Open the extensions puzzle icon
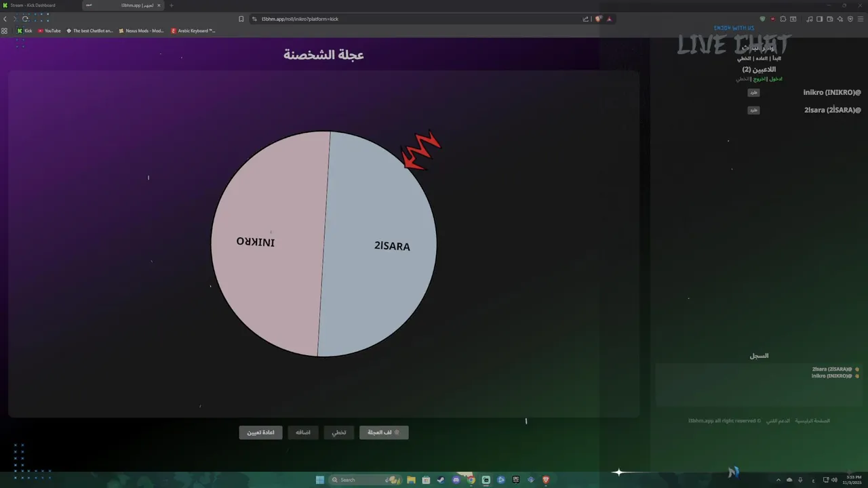 [x=783, y=19]
